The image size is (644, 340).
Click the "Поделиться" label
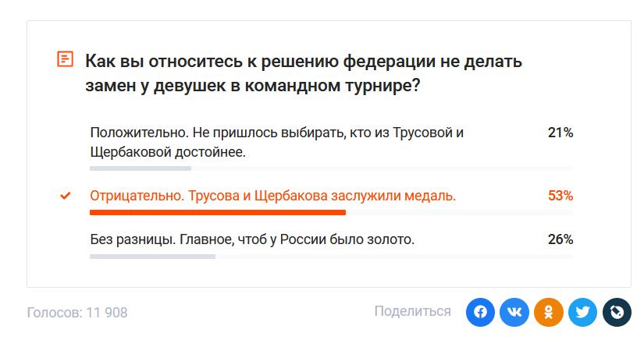(x=412, y=311)
